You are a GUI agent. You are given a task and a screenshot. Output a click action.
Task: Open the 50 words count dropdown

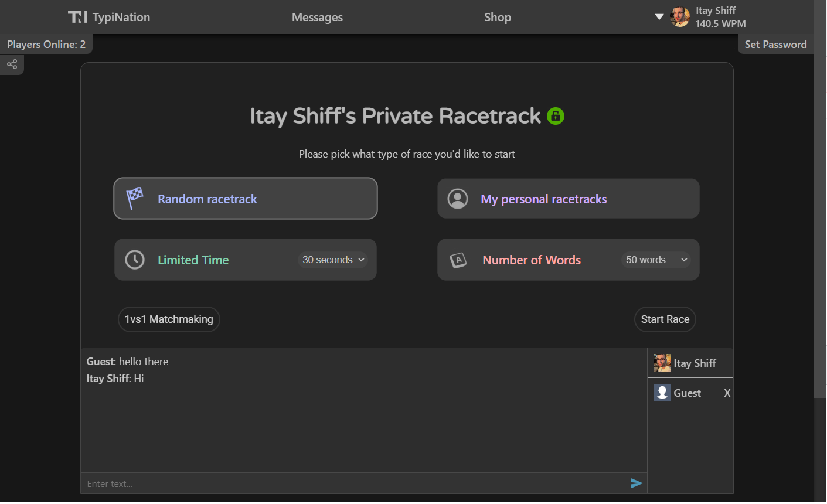[x=656, y=260]
